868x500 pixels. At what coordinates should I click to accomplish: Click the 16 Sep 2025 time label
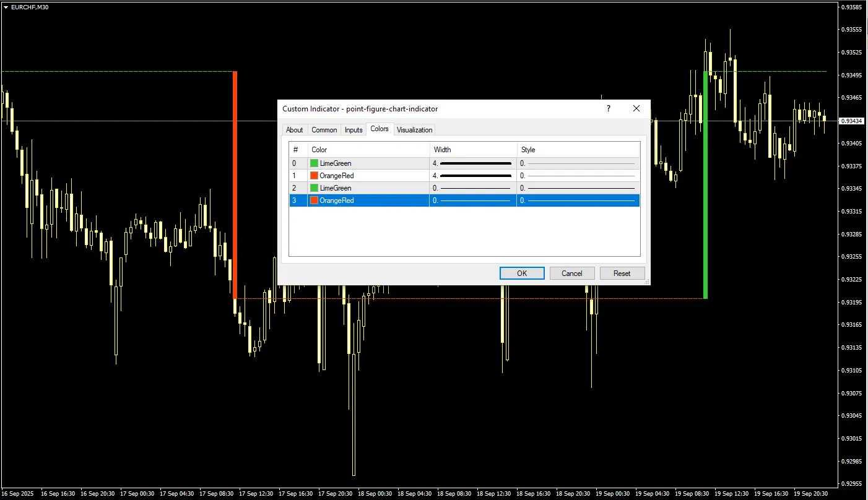tap(17, 494)
